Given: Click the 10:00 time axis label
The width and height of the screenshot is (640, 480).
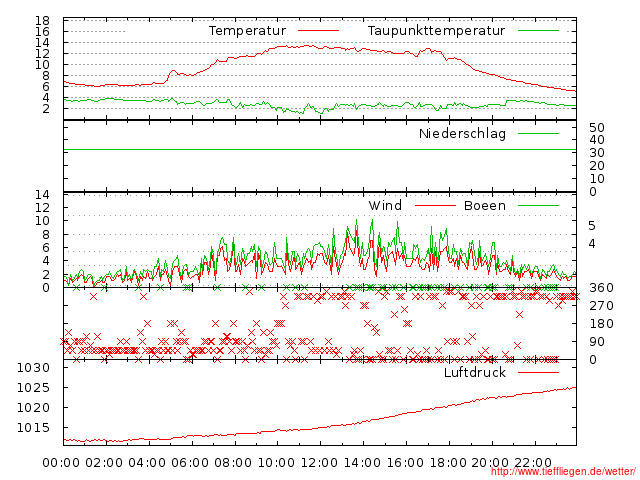Looking at the screenshot, I should point(276,462).
